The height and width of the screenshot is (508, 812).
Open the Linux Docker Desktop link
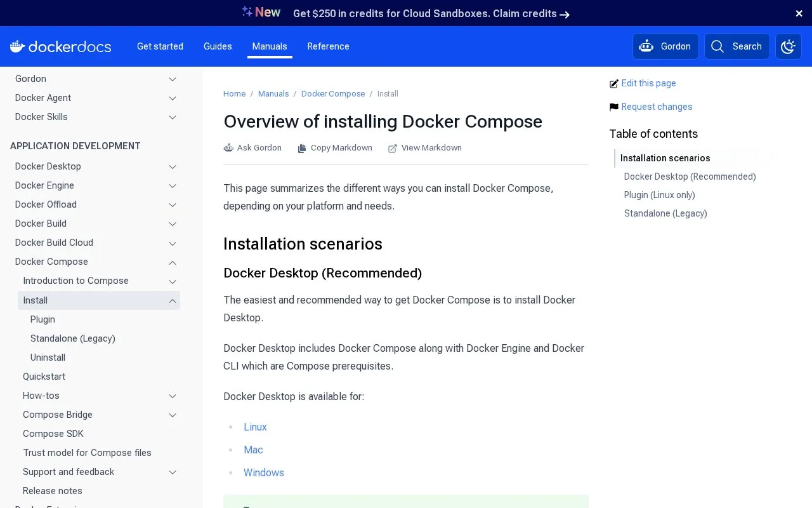255,427
